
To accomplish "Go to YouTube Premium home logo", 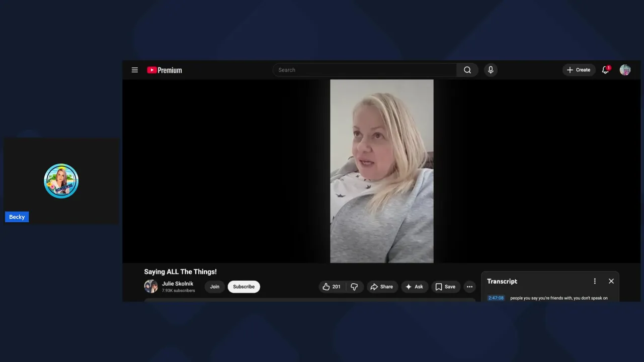I will click(x=165, y=70).
